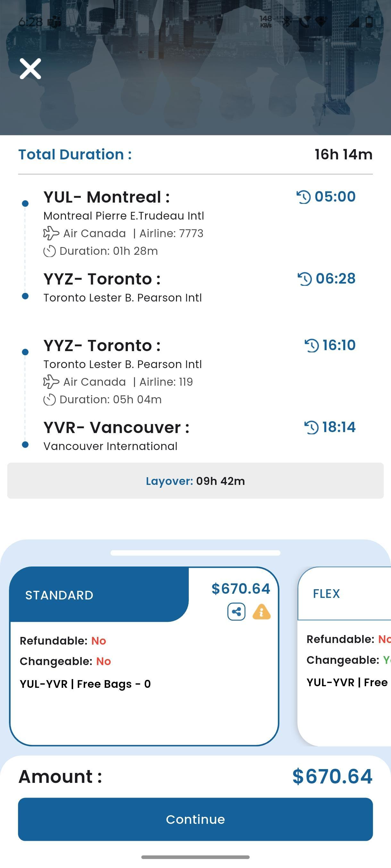This screenshot has width=391, height=868.
Task: Tap the Continue button
Action: [195, 819]
